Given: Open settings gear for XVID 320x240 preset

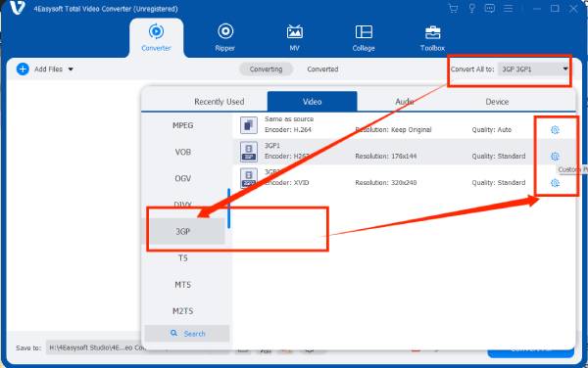Looking at the screenshot, I should tap(555, 183).
